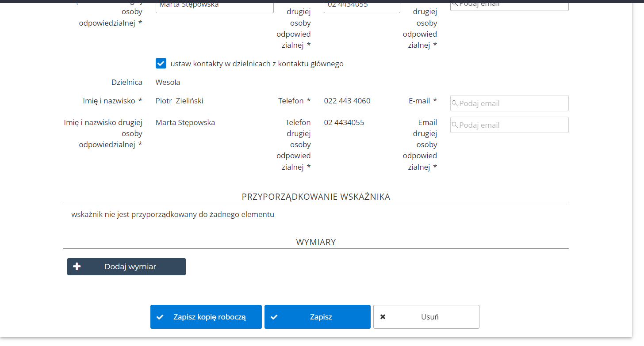Screen dimensions: 644x346
Task: Delete the record with Usuń button
Action: [x=426, y=317]
